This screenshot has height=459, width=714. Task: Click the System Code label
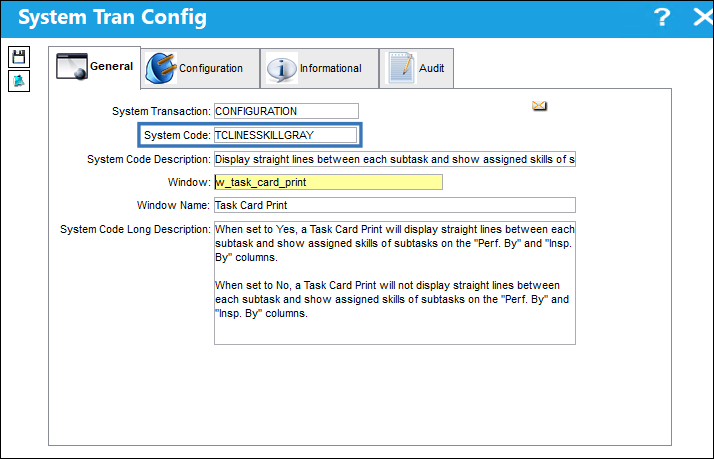click(x=177, y=135)
